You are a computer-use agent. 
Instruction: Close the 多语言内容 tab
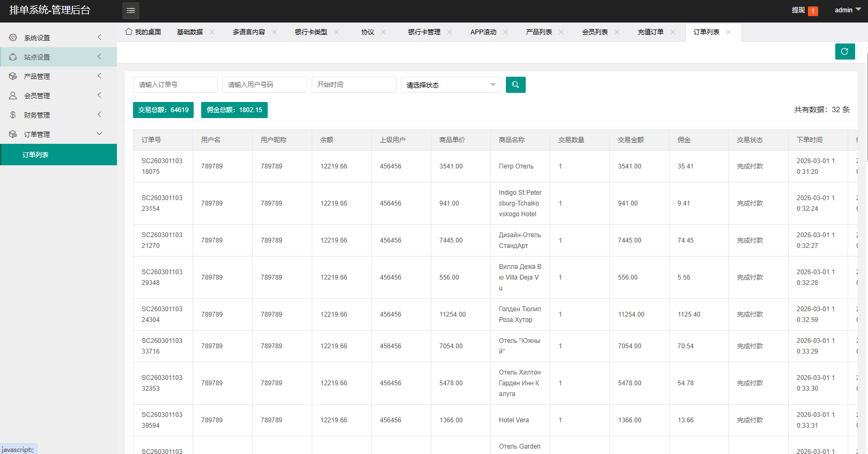pyautogui.click(x=274, y=32)
